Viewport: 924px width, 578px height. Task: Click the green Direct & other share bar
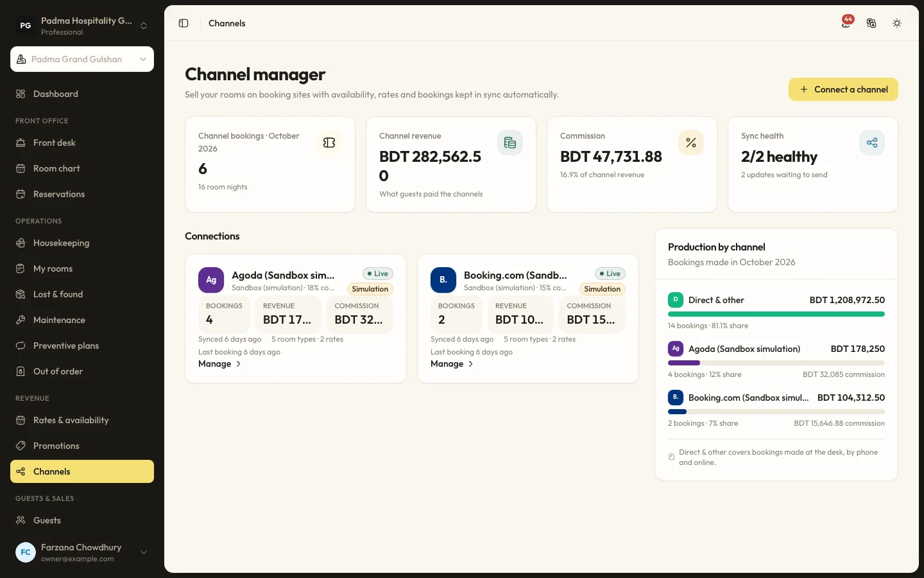(x=776, y=314)
